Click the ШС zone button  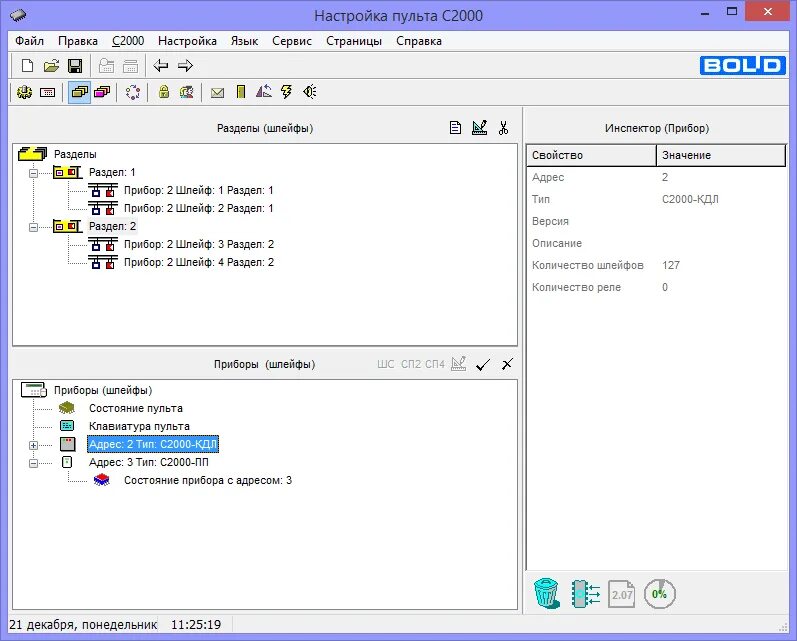click(x=386, y=364)
